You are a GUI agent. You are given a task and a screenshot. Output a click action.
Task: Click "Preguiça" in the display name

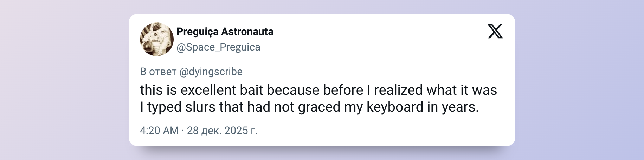197,32
